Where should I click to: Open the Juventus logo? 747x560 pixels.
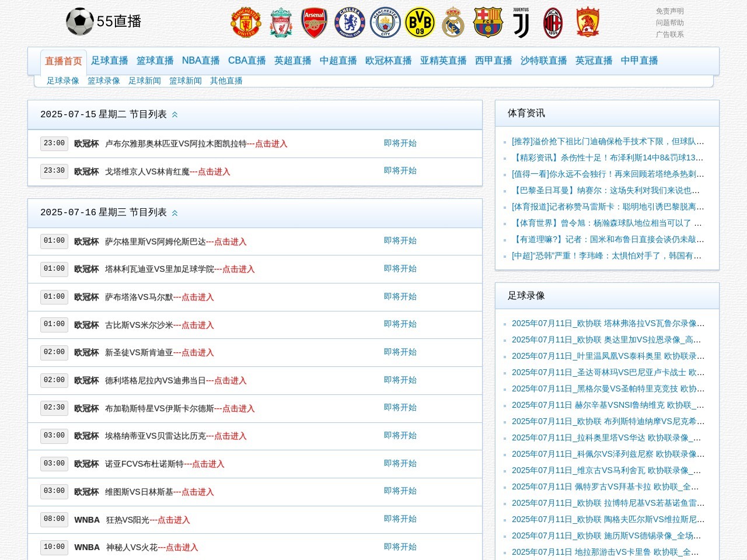pos(521,23)
